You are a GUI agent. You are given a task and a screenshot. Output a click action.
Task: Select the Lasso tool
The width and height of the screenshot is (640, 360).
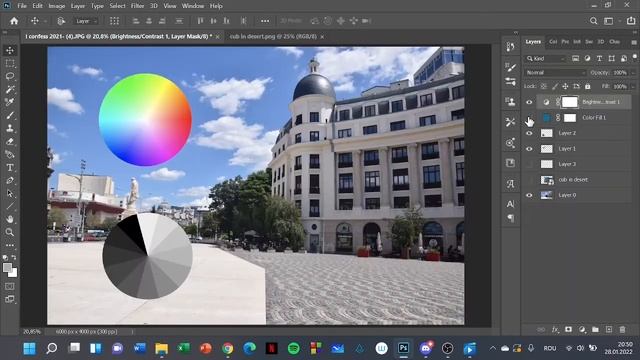(x=10, y=76)
